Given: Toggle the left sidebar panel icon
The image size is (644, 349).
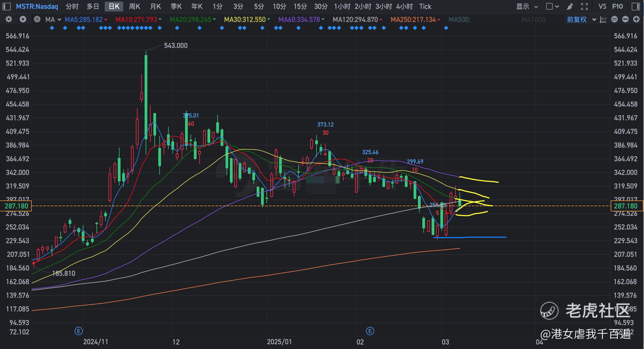Looking at the screenshot, I should click(x=6, y=6).
